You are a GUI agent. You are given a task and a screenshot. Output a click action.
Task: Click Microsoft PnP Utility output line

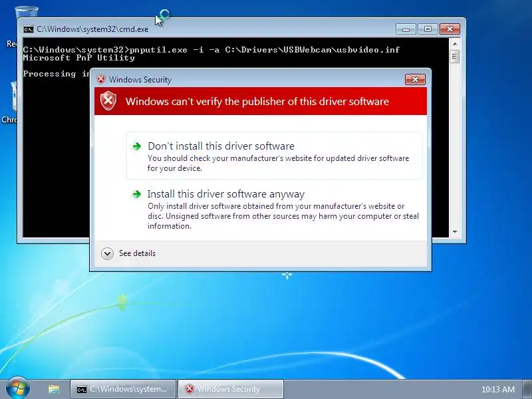(78, 58)
